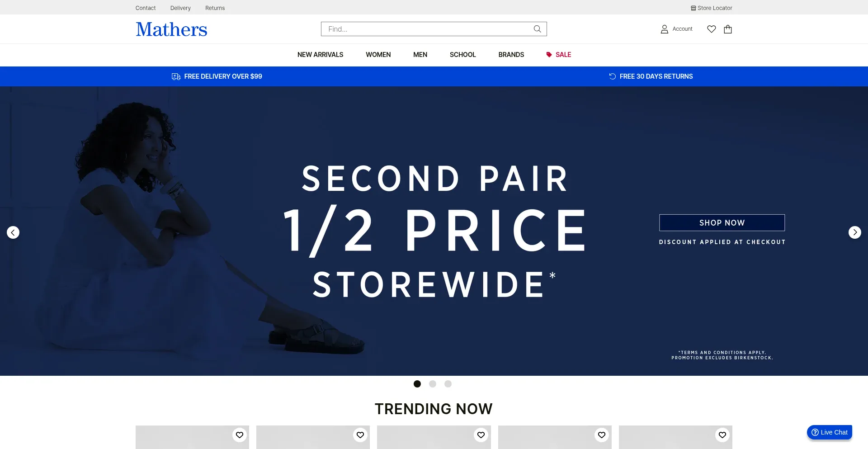
Task: Open the Returns link in top bar
Action: coord(215,8)
